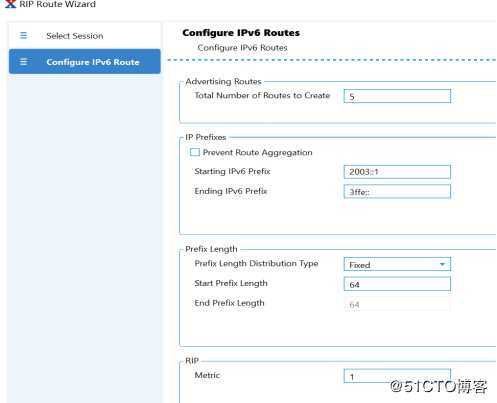Focus the Starting IPv6 Prefix field
The height and width of the screenshot is (403, 497).
pyautogui.click(x=397, y=172)
